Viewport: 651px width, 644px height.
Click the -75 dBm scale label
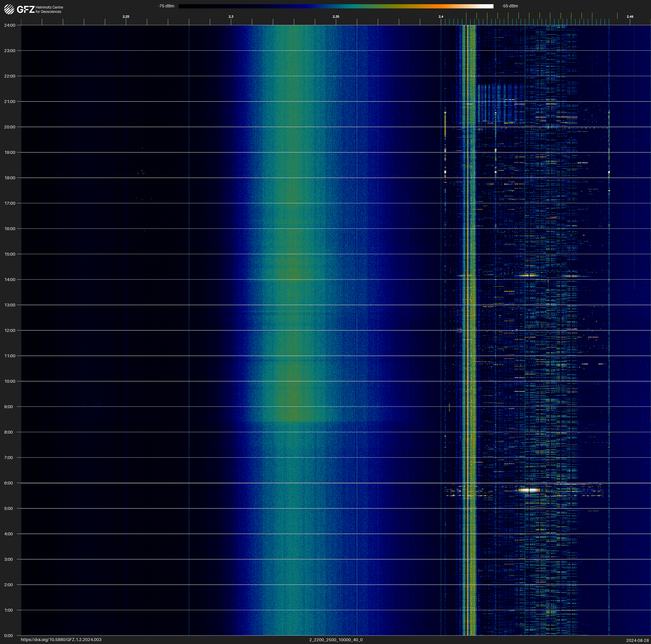(x=166, y=6)
